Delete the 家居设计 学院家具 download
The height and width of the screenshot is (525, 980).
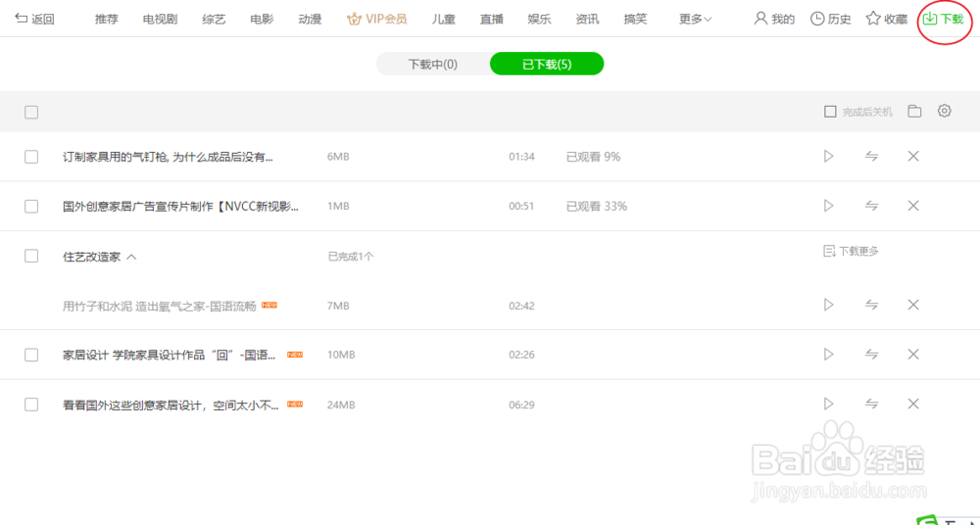[913, 355]
